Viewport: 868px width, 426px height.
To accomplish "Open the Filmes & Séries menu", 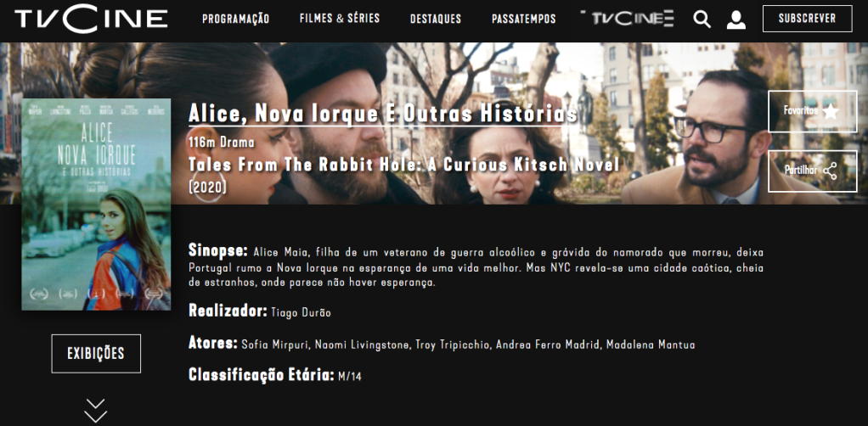I will click(340, 19).
